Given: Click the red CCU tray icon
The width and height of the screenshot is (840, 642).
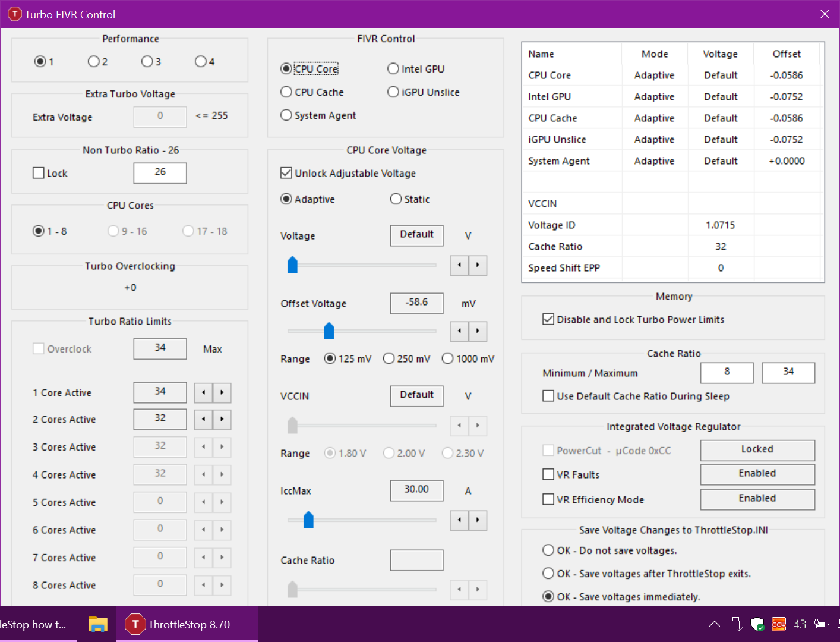Looking at the screenshot, I should click(779, 624).
